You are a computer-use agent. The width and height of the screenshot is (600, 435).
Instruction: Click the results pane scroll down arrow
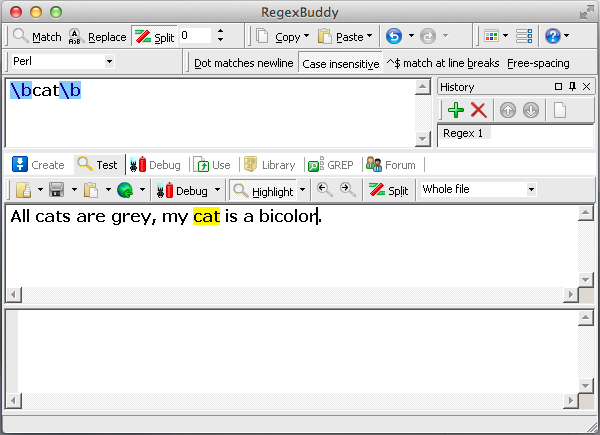[585, 386]
